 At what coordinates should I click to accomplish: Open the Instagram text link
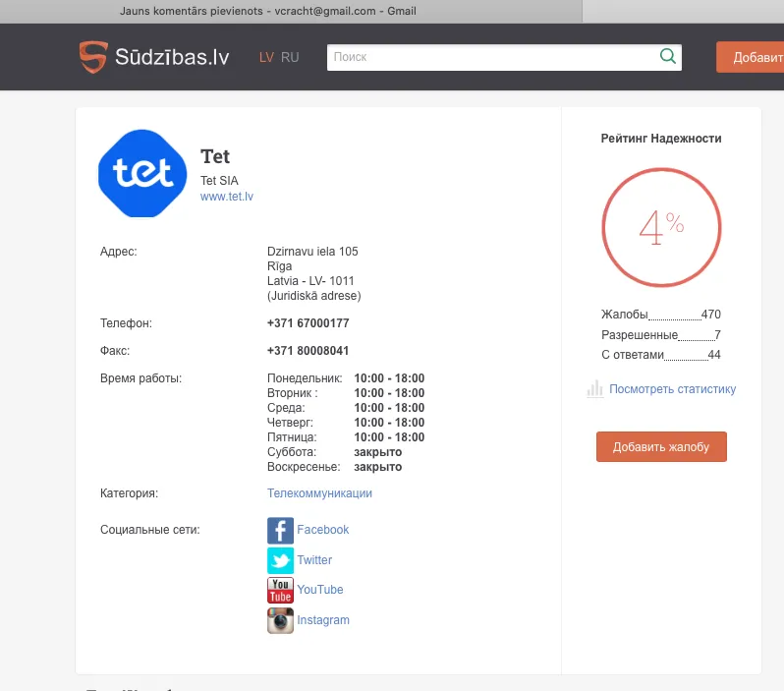click(323, 620)
